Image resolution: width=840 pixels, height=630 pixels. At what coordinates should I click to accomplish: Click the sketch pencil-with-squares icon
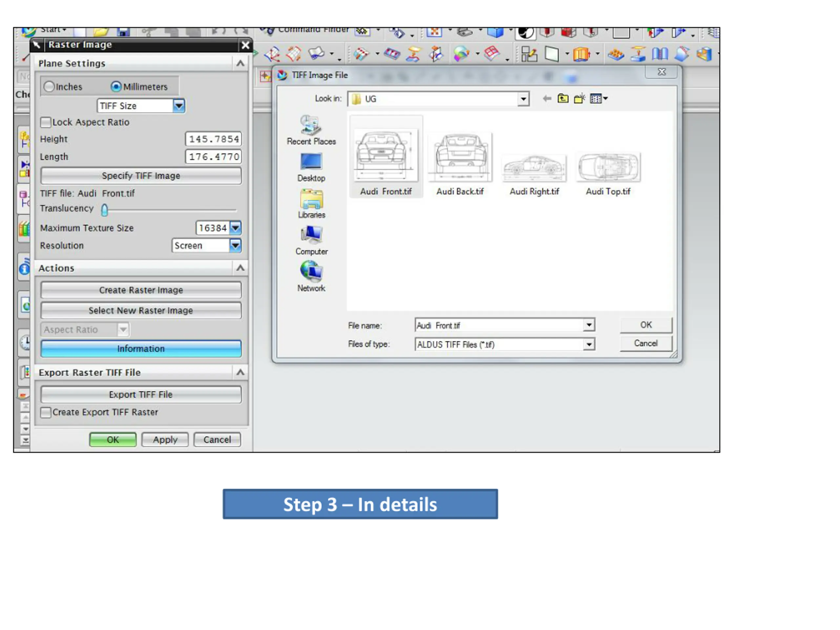tap(529, 54)
